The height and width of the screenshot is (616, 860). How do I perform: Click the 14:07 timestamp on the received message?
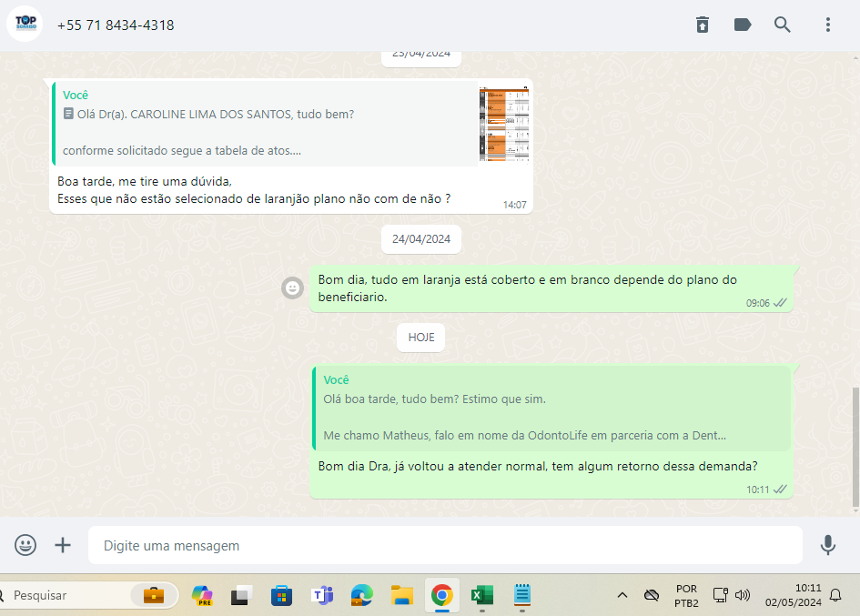514,205
